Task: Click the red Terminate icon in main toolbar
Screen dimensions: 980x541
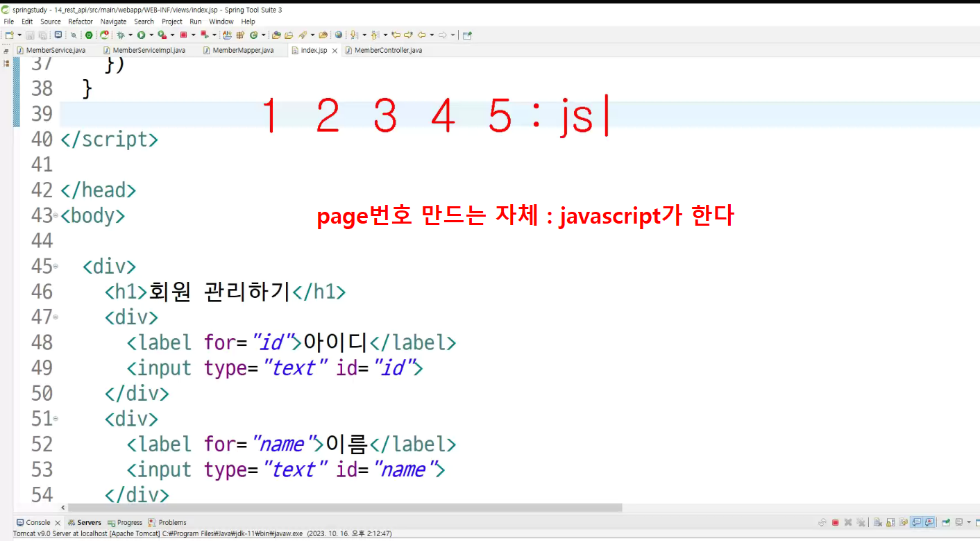Action: coord(183,35)
